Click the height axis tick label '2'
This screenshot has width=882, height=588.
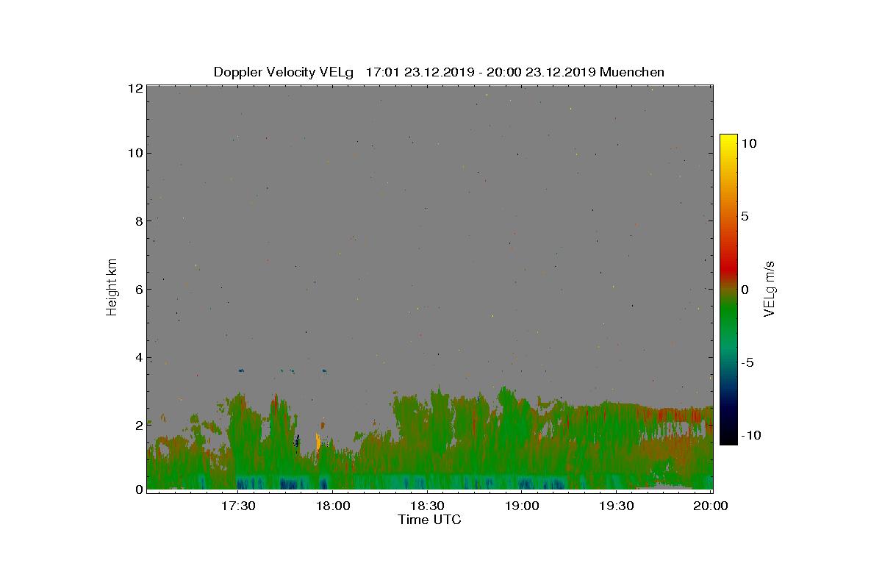138,426
